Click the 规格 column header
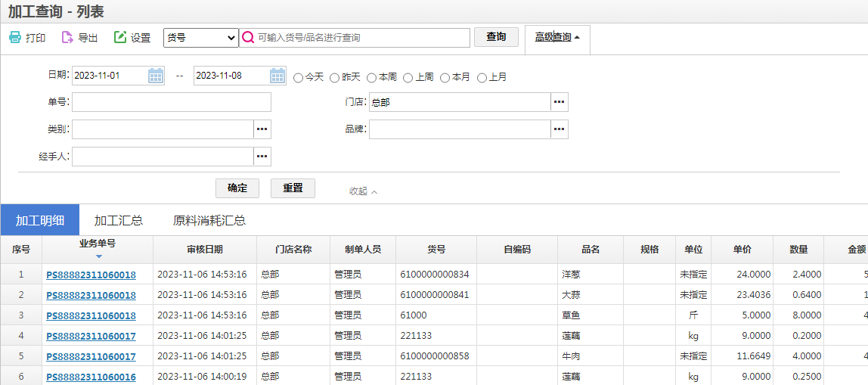The height and width of the screenshot is (385, 868). 649,250
